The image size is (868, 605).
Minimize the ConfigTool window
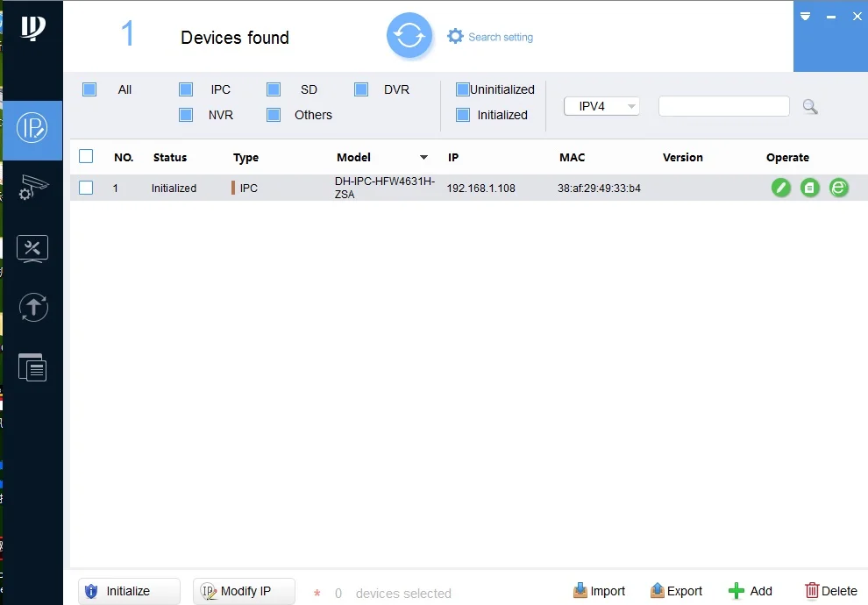(x=831, y=18)
